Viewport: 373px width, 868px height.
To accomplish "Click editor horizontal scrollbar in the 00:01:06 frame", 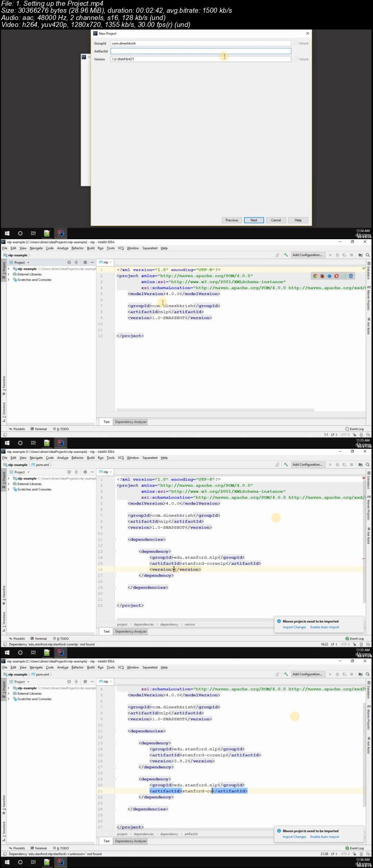I will [215, 410].
